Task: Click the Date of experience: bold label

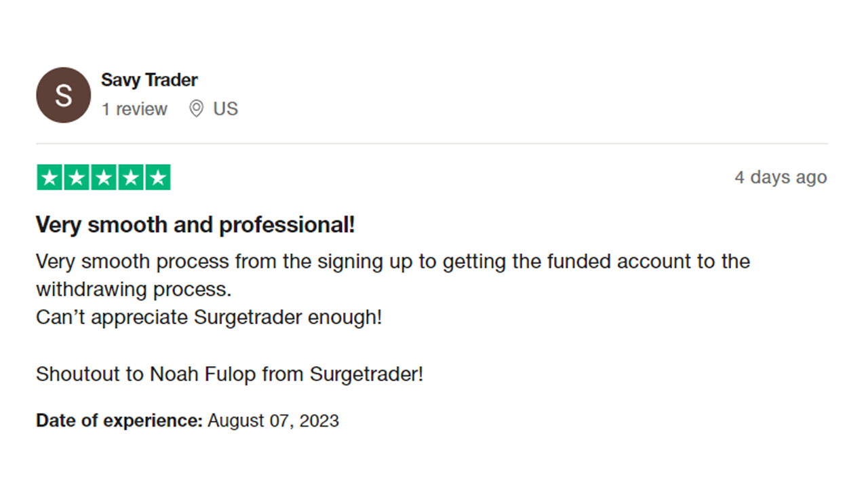Action: coord(119,420)
